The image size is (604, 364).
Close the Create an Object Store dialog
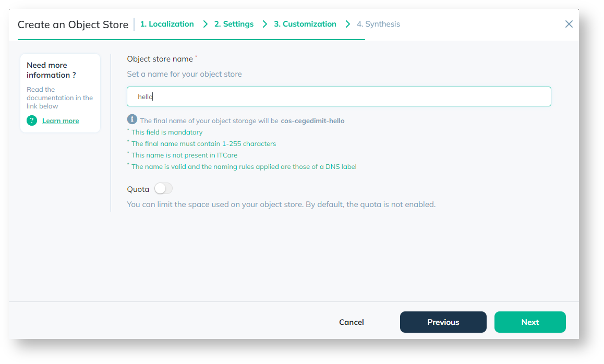click(569, 24)
